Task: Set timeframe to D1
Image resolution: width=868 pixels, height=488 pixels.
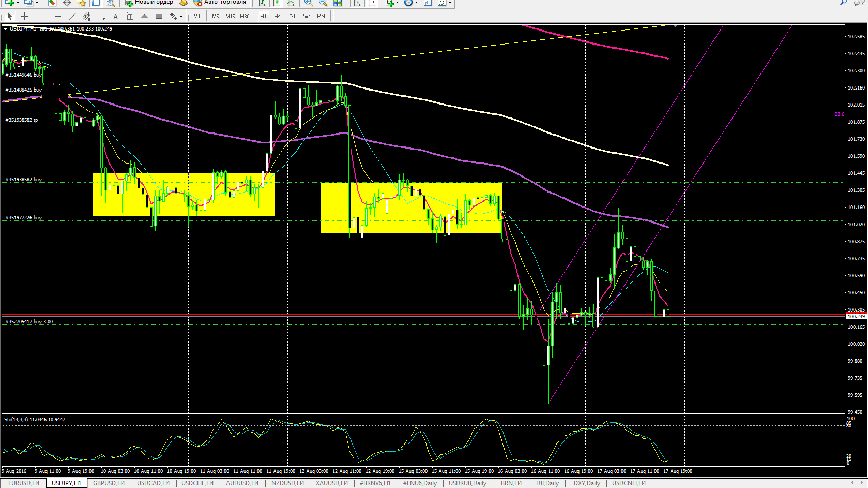Action: pyautogui.click(x=292, y=16)
